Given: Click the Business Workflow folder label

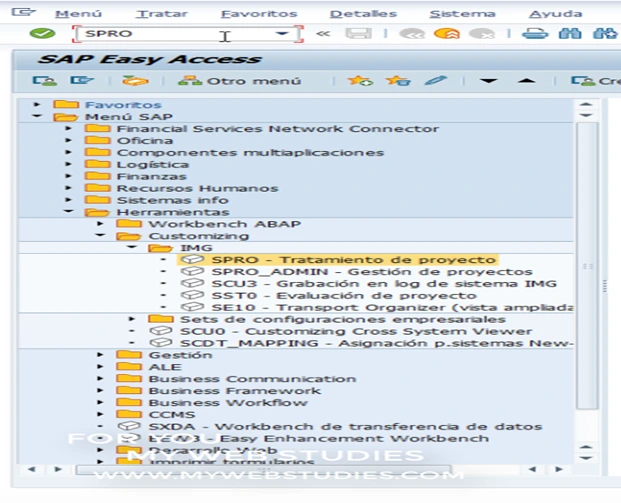Looking at the screenshot, I should click(228, 403).
